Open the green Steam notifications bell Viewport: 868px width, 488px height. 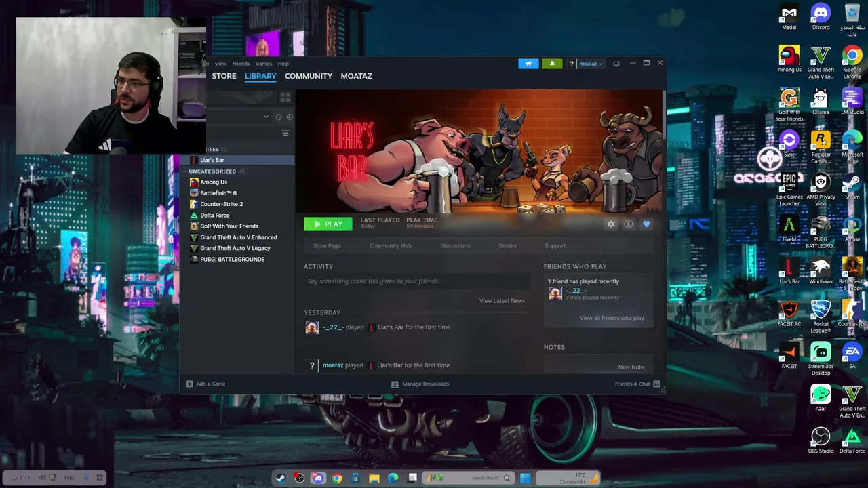click(x=552, y=64)
